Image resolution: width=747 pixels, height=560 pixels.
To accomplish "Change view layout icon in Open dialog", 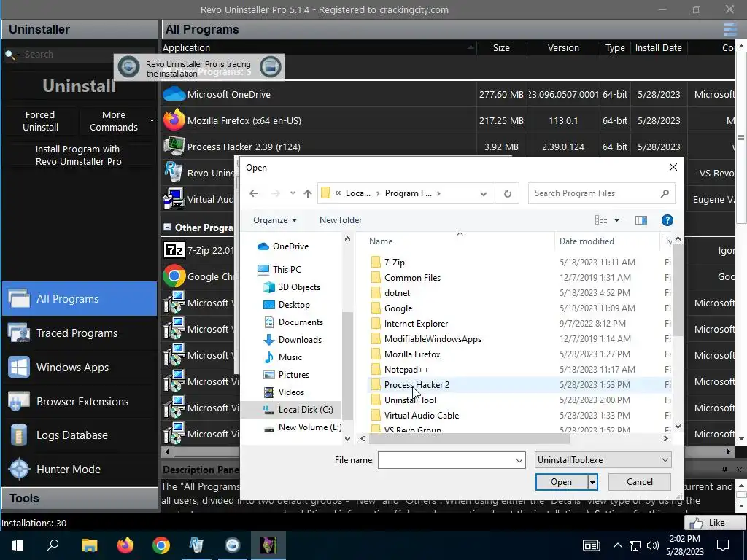I will (601, 220).
